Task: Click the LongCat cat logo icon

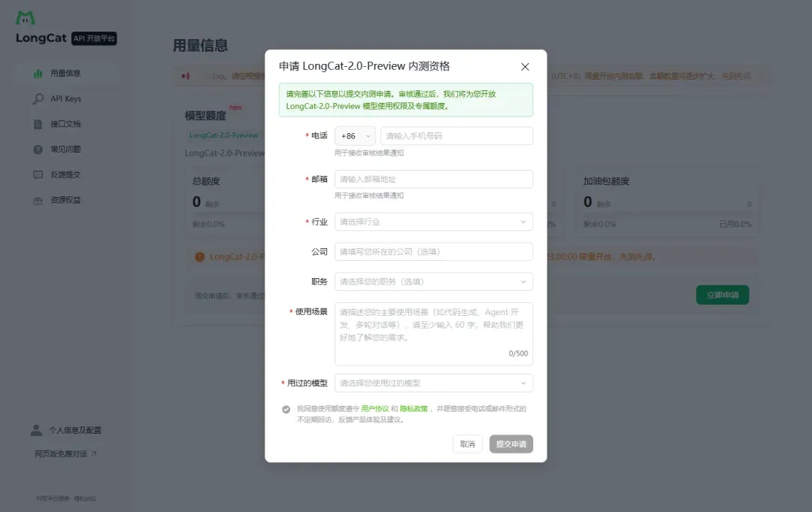Action: (x=26, y=18)
